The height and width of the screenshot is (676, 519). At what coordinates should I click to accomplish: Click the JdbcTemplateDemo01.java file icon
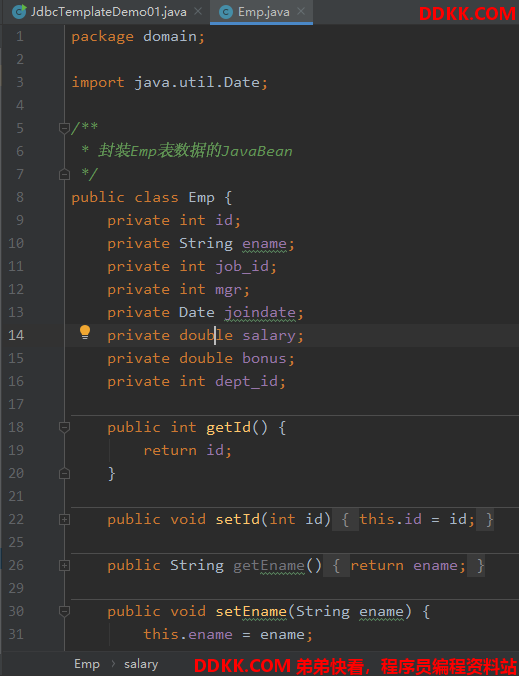click(x=19, y=12)
